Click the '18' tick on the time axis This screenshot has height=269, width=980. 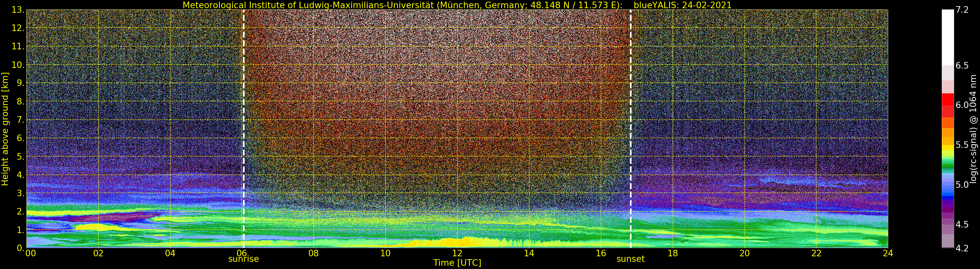pos(673,253)
